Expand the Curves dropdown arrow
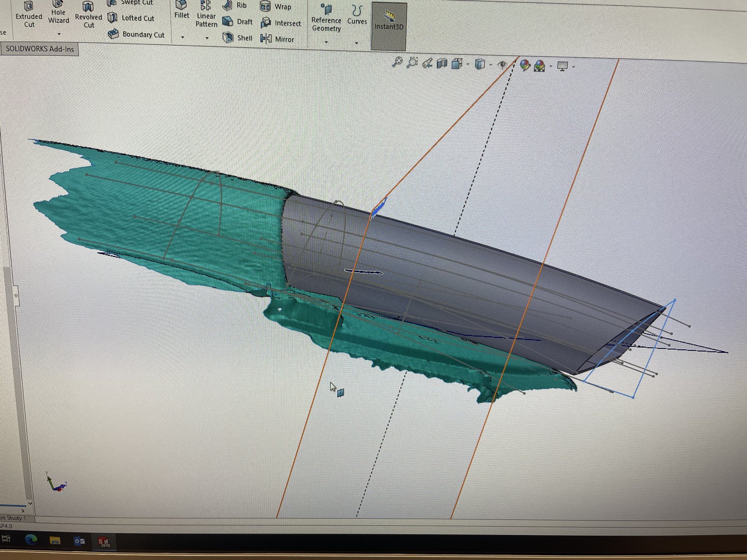The height and width of the screenshot is (560, 747). click(x=356, y=43)
